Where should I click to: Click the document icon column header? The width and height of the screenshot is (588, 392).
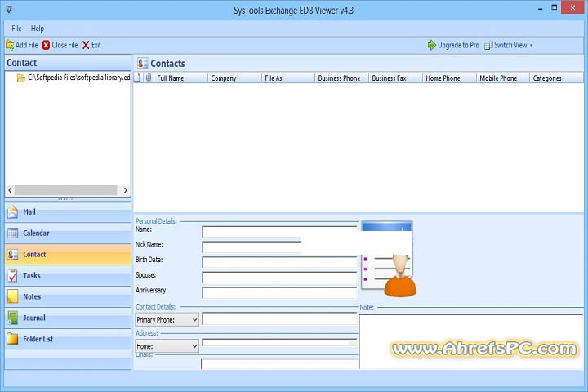click(x=137, y=78)
